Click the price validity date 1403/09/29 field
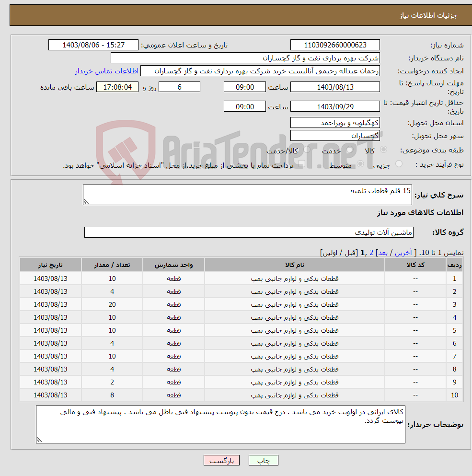Screen dimensions: 472x476 coord(335,106)
